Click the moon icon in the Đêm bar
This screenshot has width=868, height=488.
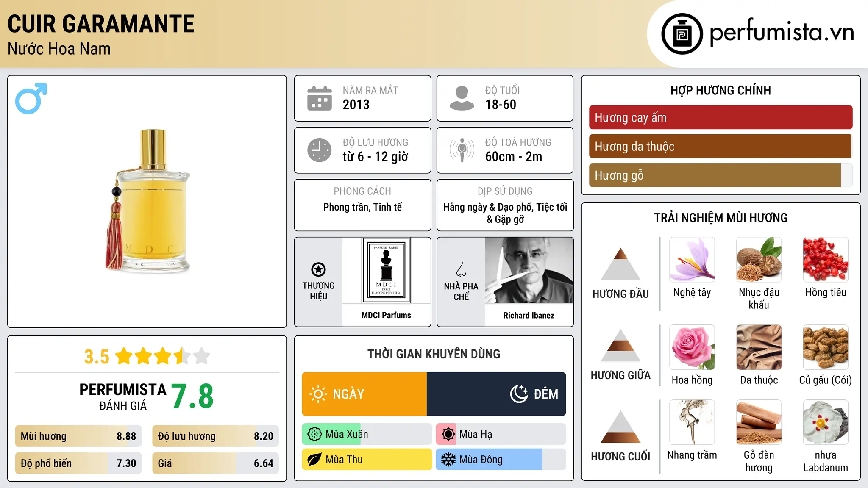click(x=519, y=394)
